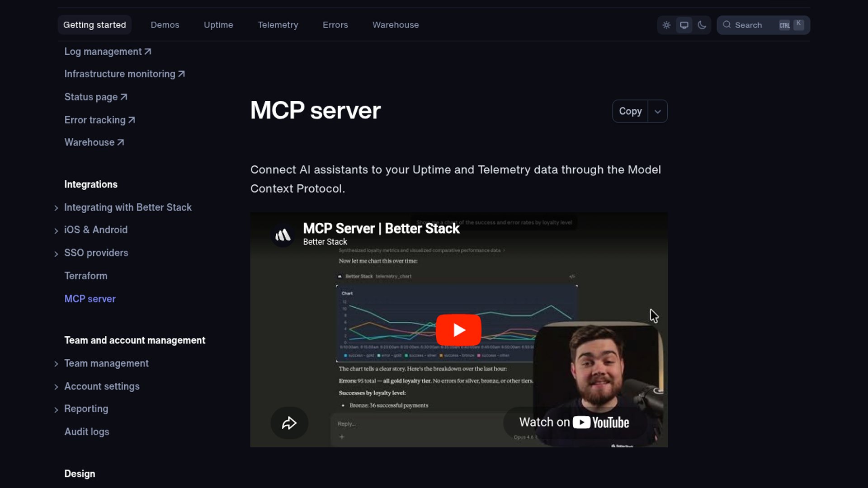This screenshot has width=868, height=488.
Task: Click the Copy page button
Action: click(630, 111)
